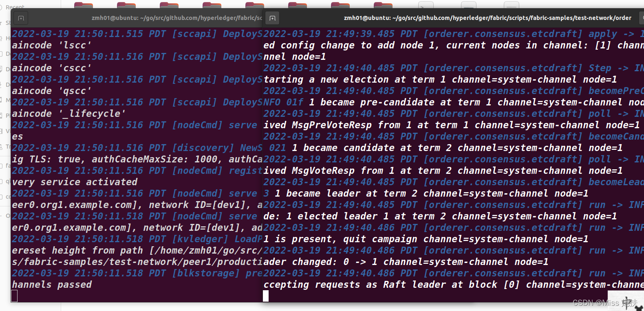Click the line "aincode 'cscc'"
Image resolution: width=644 pixels, height=311 pixels.
click(52, 68)
